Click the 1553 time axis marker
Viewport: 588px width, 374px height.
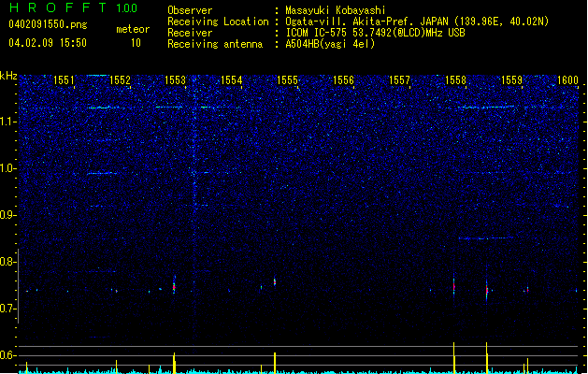[175, 80]
